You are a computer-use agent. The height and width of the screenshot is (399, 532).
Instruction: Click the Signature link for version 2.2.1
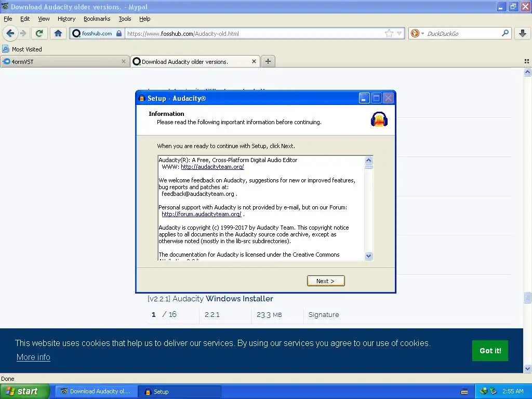pyautogui.click(x=324, y=314)
